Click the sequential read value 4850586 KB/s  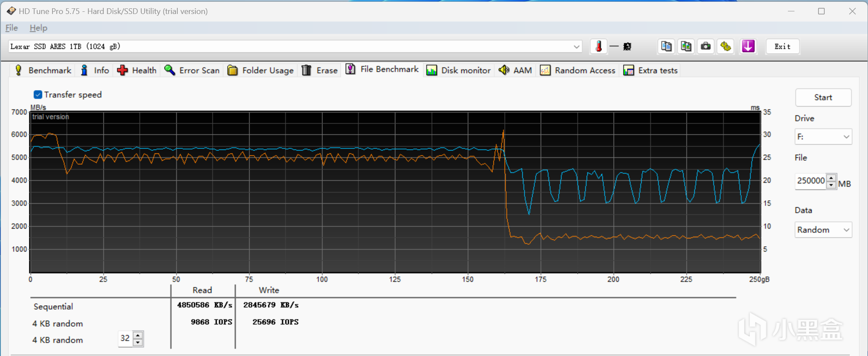(x=204, y=305)
